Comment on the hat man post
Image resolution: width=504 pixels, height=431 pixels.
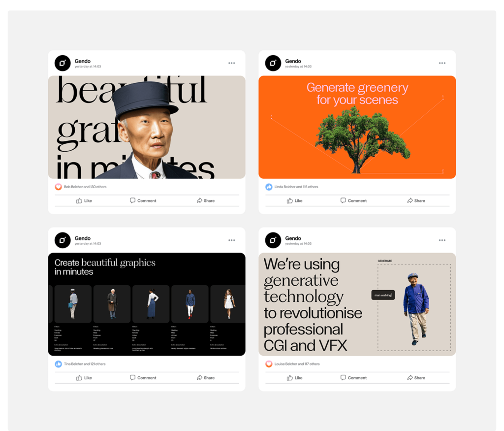coord(143,200)
